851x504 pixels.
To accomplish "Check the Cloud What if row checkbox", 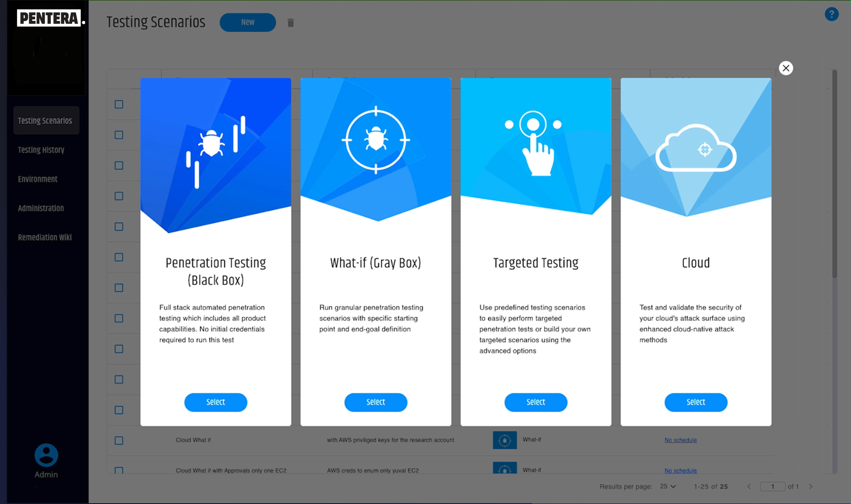I will pyautogui.click(x=119, y=441).
